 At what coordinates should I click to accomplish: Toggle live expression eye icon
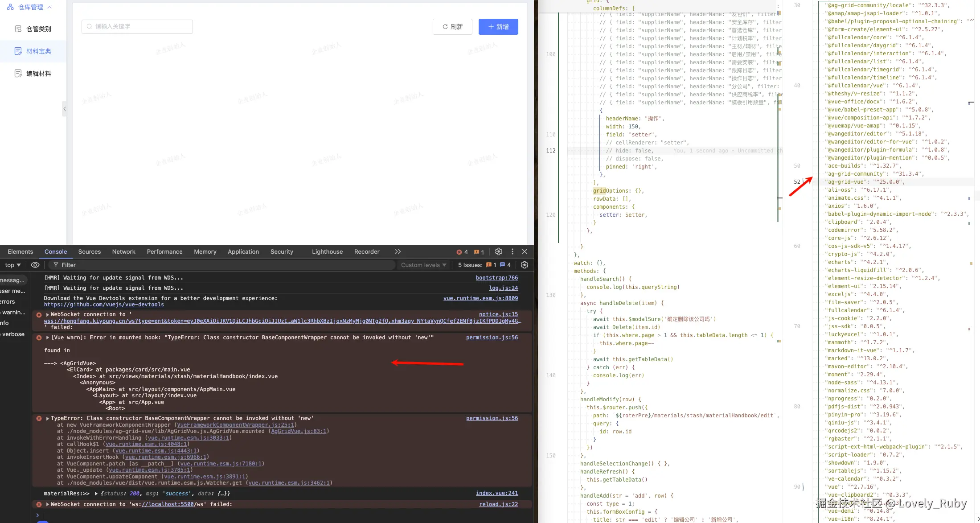pos(35,265)
